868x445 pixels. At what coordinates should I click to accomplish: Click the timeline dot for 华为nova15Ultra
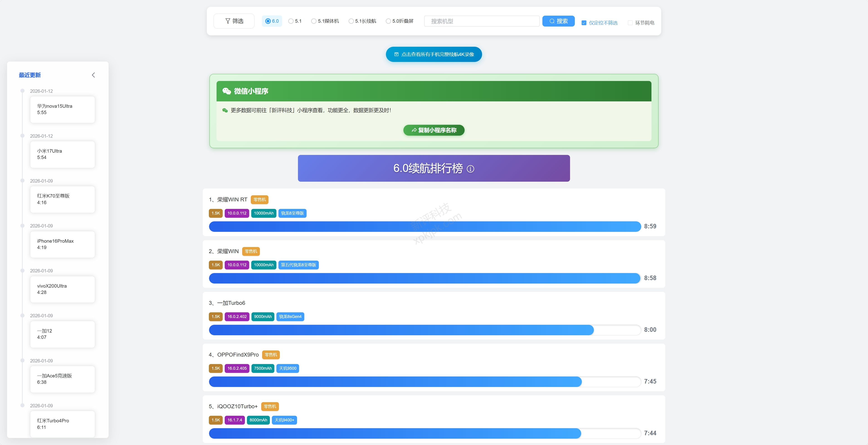pyautogui.click(x=23, y=91)
